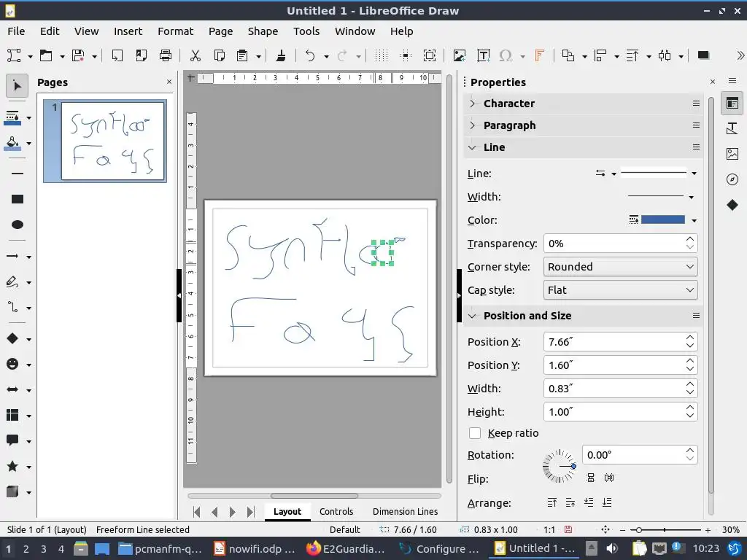
Task: Switch to the Controls layer tab
Action: coord(336,511)
